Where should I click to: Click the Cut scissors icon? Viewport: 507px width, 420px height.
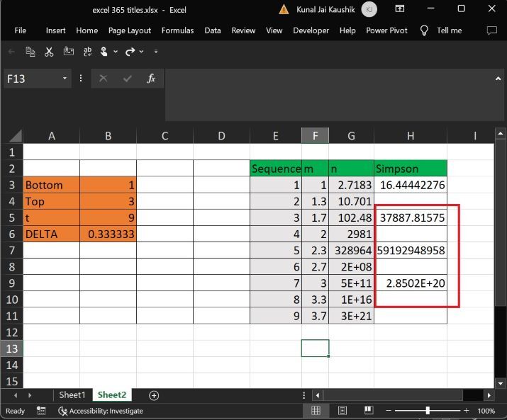[x=49, y=52]
